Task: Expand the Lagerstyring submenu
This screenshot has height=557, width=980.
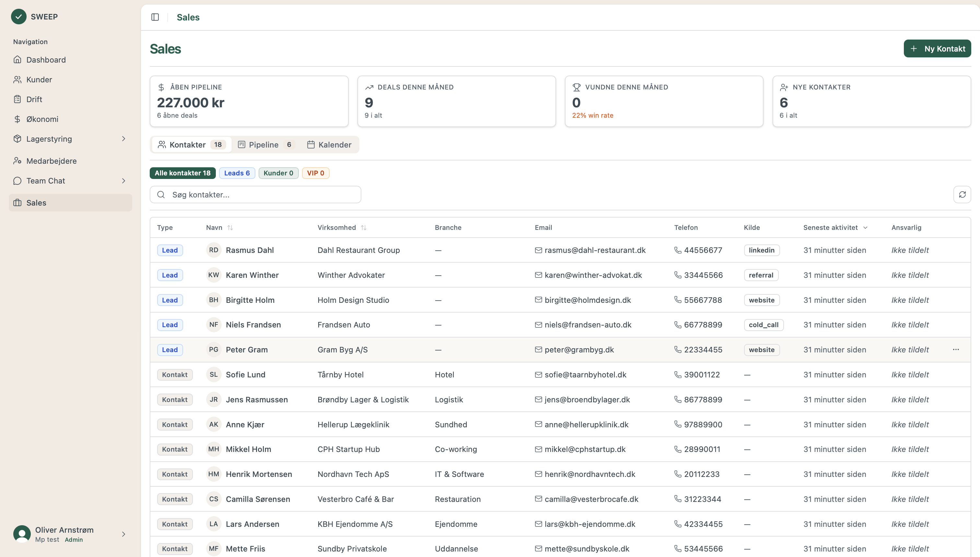Action: click(x=123, y=139)
